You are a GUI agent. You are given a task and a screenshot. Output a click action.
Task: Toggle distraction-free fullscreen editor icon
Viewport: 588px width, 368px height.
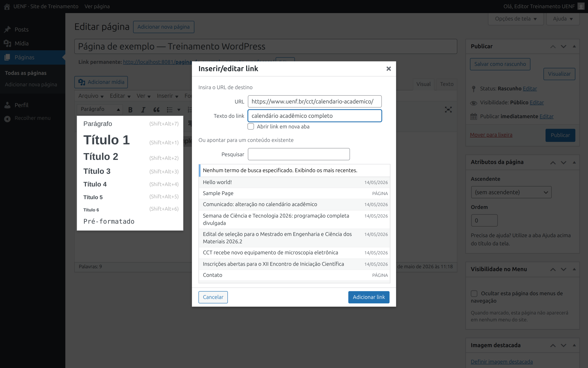click(448, 109)
